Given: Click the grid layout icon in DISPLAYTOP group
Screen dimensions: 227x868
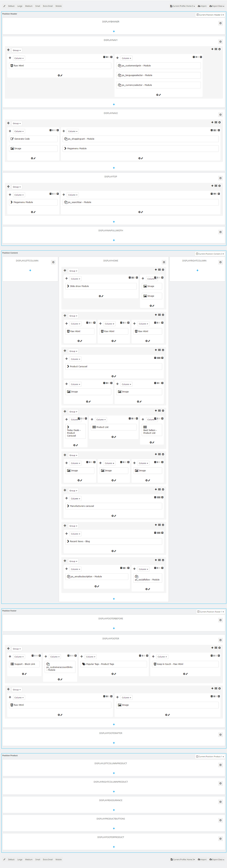Looking at the screenshot, I should coord(216,186).
